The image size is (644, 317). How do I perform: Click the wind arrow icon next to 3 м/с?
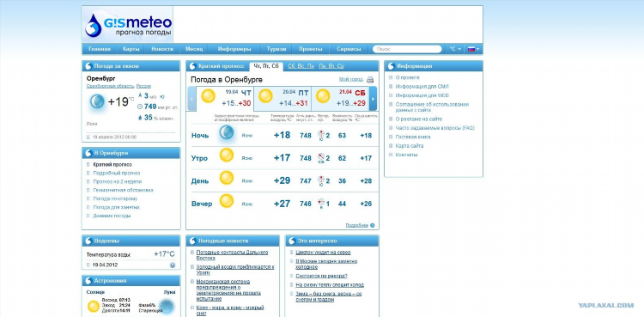(140, 95)
